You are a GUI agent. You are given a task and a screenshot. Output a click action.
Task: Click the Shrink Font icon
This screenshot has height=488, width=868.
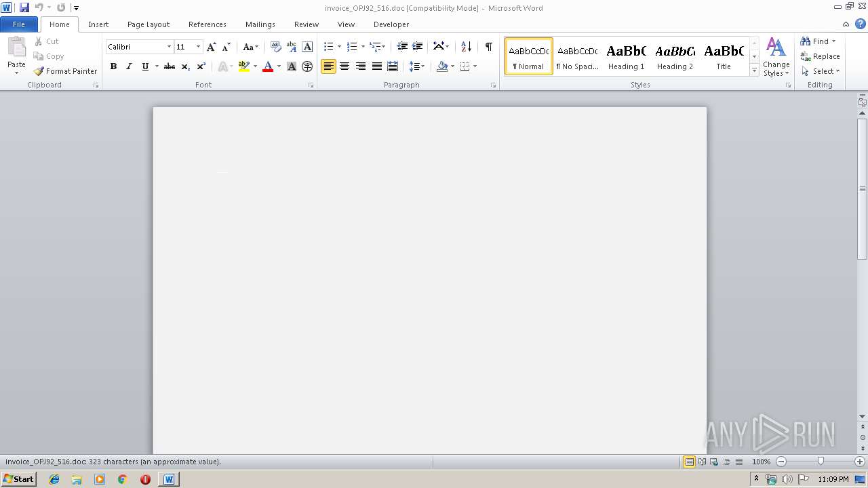tap(226, 47)
